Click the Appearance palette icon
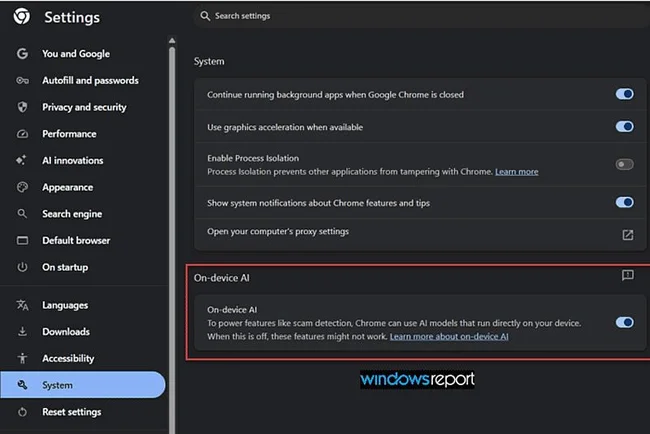This screenshot has width=650, height=434. point(22,187)
